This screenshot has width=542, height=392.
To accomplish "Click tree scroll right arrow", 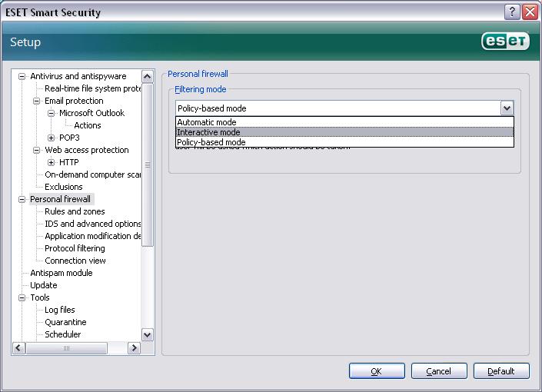I will tap(134, 348).
